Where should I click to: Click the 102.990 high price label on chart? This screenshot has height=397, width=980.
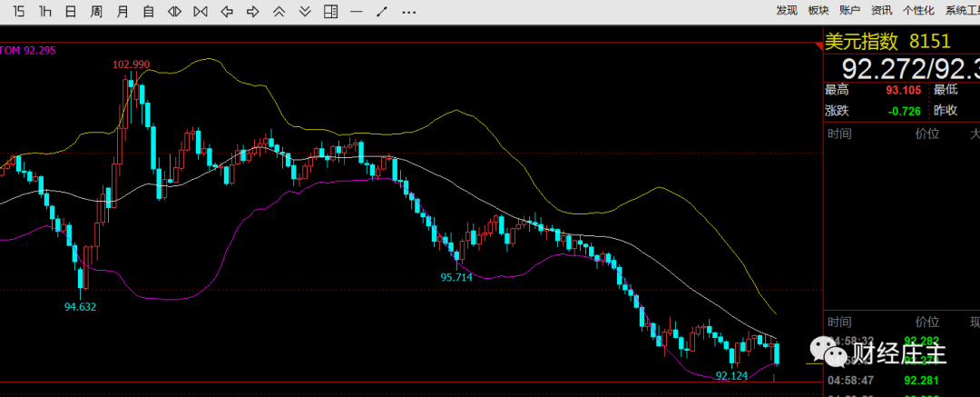coord(132,65)
